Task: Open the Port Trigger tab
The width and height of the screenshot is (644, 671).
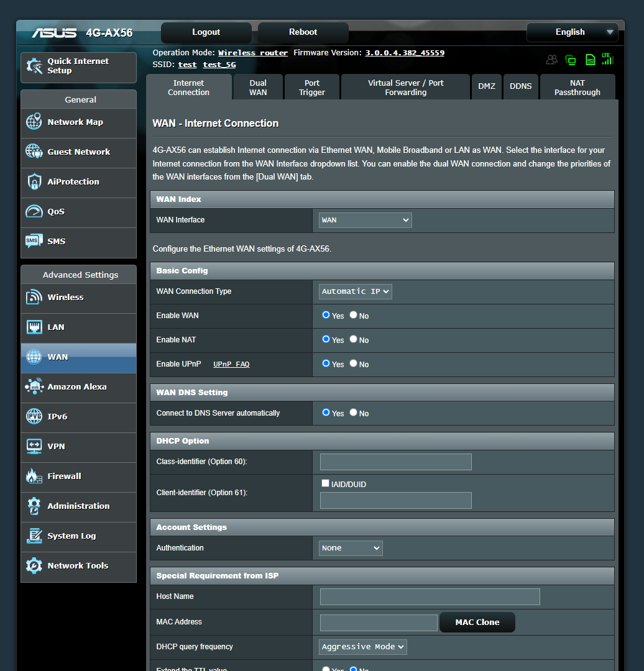Action: click(312, 88)
